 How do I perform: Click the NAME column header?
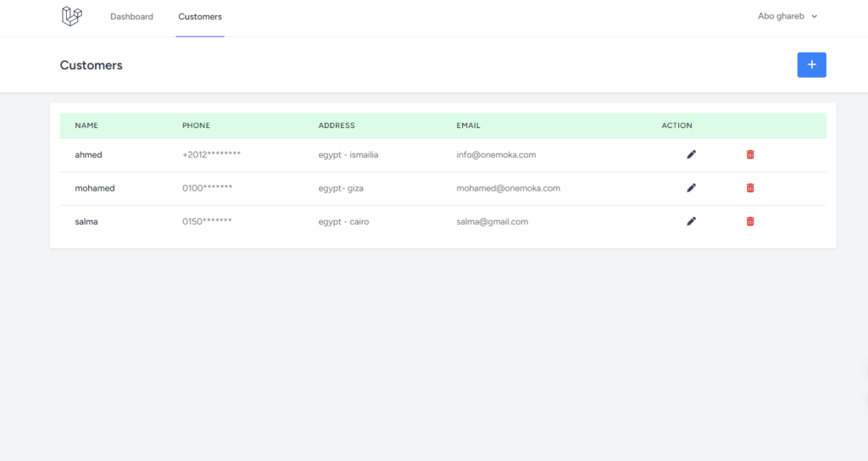[x=86, y=125]
